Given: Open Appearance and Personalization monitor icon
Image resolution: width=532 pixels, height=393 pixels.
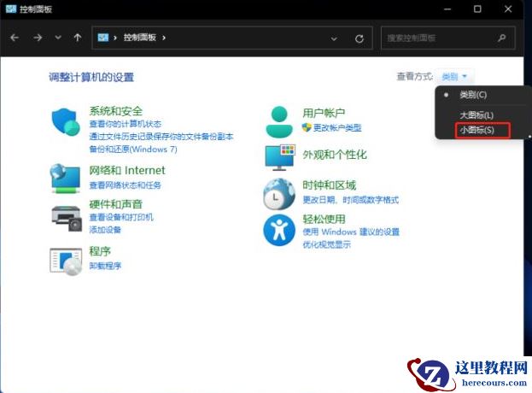Looking at the screenshot, I should 280,157.
